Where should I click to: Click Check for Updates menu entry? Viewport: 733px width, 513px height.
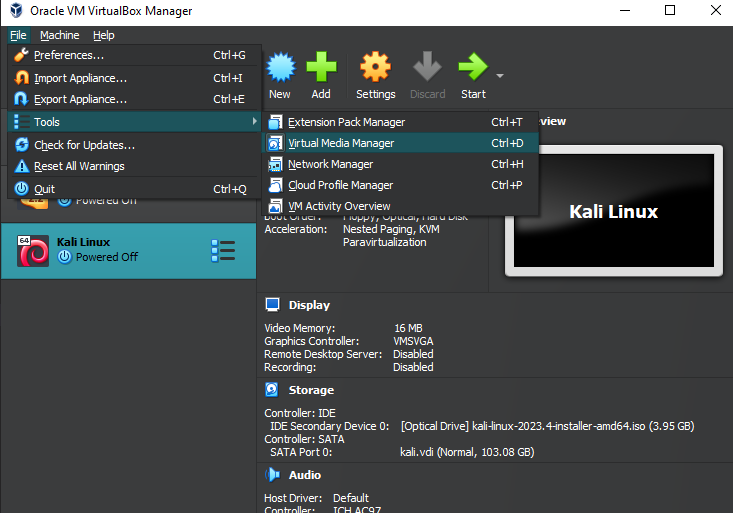tap(84, 145)
